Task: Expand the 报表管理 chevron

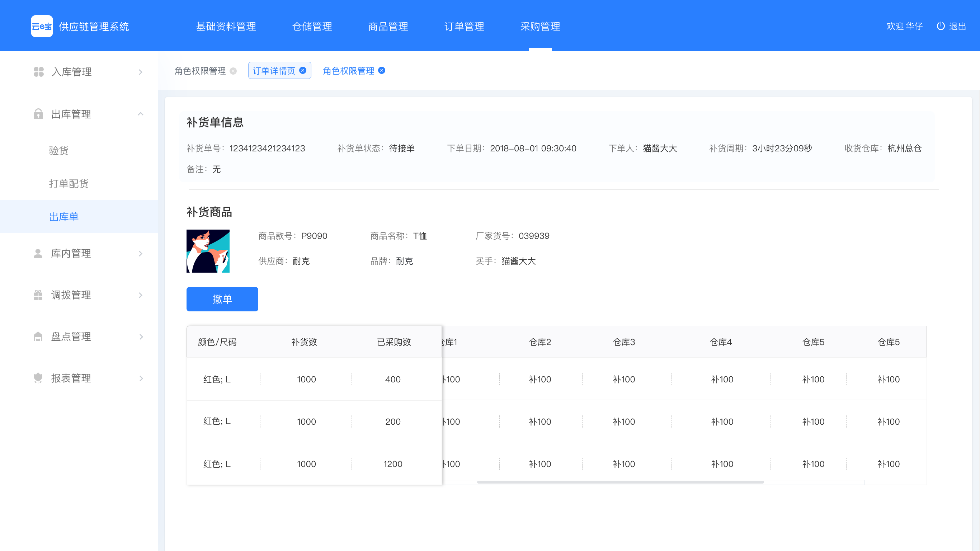Action: [141, 378]
